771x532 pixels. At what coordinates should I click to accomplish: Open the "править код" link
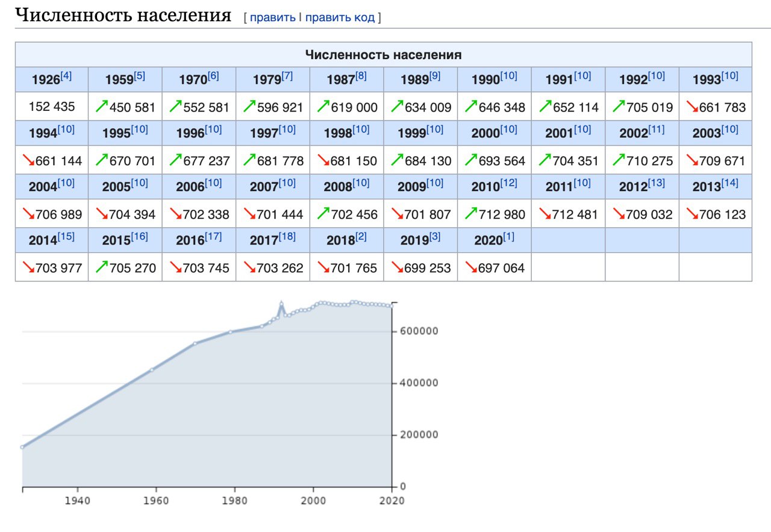(x=340, y=17)
